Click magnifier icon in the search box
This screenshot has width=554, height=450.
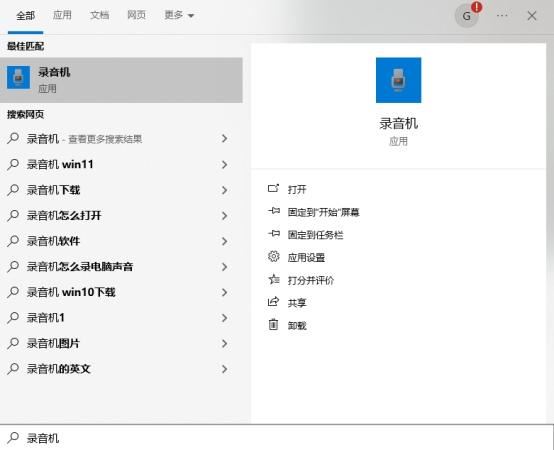13,437
